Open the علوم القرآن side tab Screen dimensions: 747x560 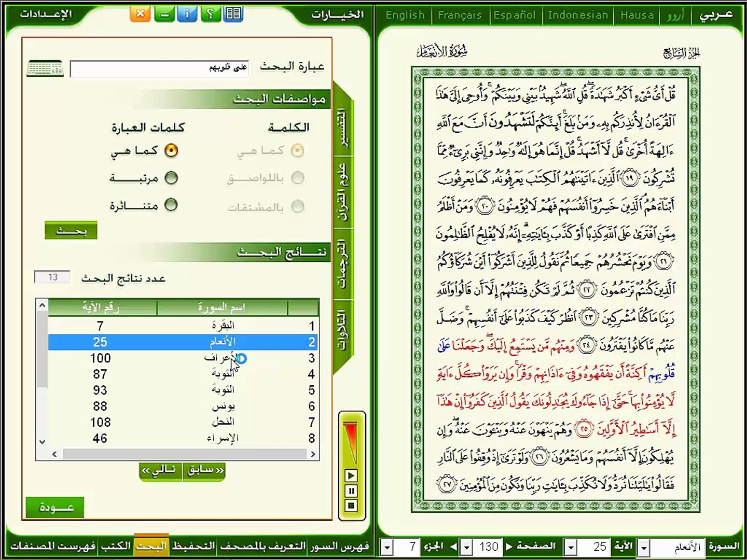[342, 193]
